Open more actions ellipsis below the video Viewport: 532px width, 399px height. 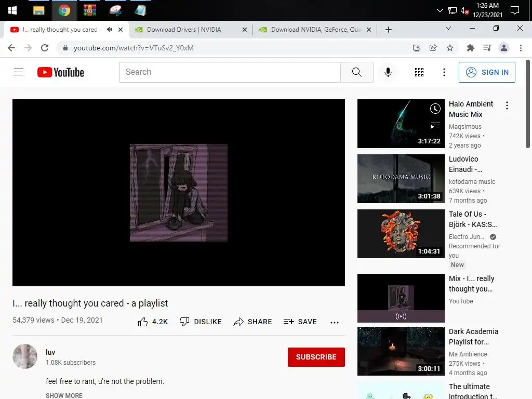[x=334, y=322]
